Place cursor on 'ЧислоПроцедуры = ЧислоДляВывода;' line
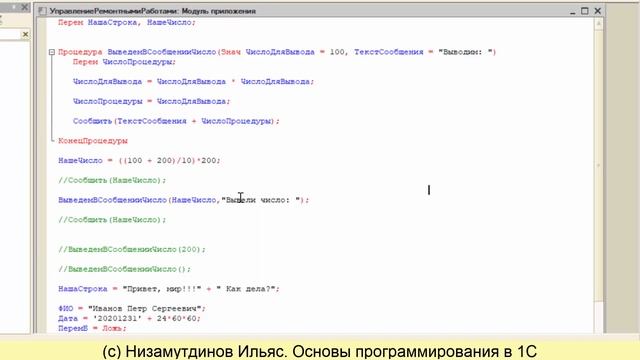This screenshot has height=360, width=640. click(x=151, y=101)
